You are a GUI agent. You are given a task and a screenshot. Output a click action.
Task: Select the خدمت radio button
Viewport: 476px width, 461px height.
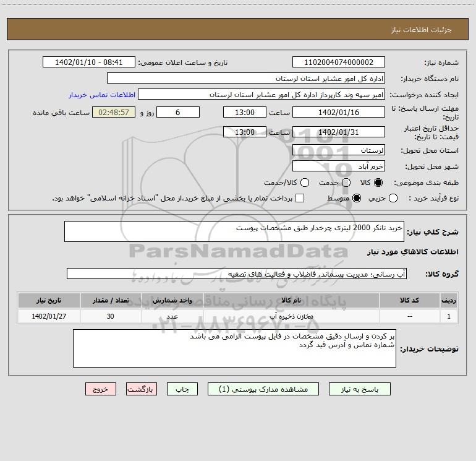coord(346,183)
